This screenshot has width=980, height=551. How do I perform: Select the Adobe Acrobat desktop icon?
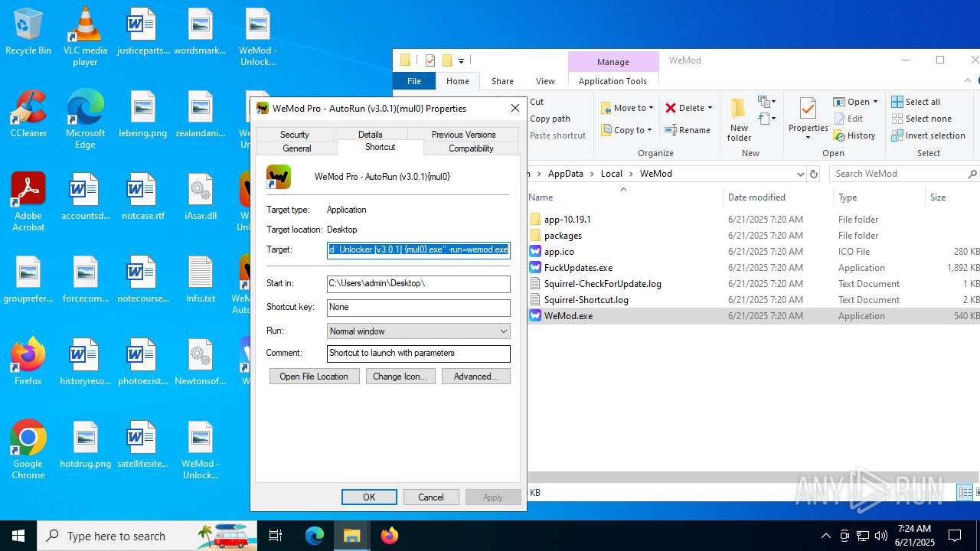28,202
